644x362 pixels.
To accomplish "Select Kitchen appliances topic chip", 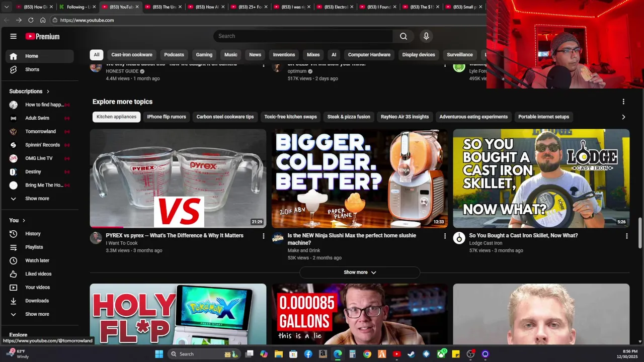I will pyautogui.click(x=116, y=117).
